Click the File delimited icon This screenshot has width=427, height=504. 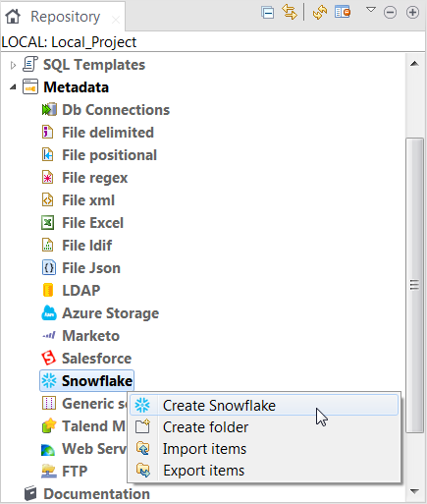pos(48,132)
